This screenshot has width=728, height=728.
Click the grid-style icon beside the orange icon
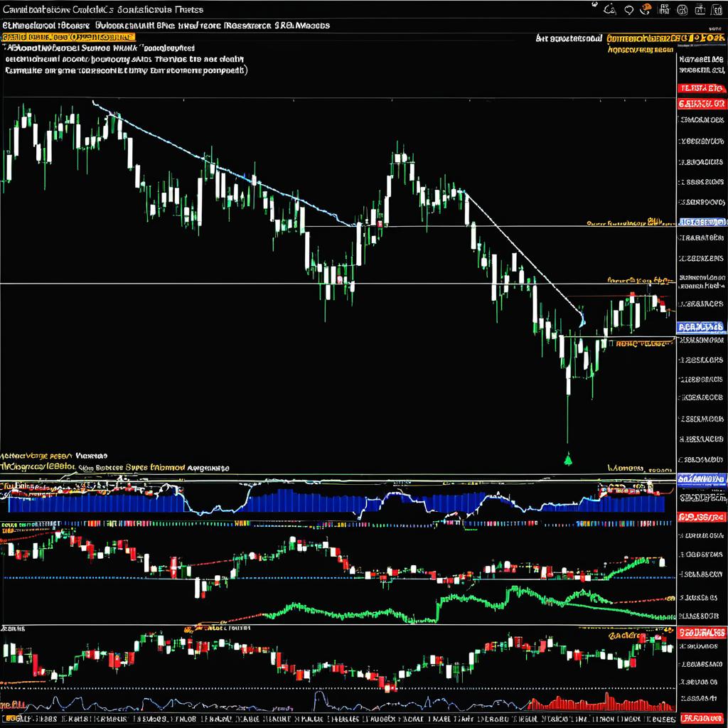(665, 9)
